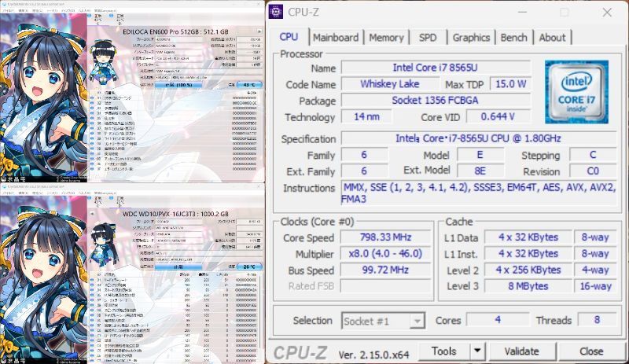The height and width of the screenshot is (364, 629).
Task: Click the 43 °C temperature button
Action: (249, 85)
